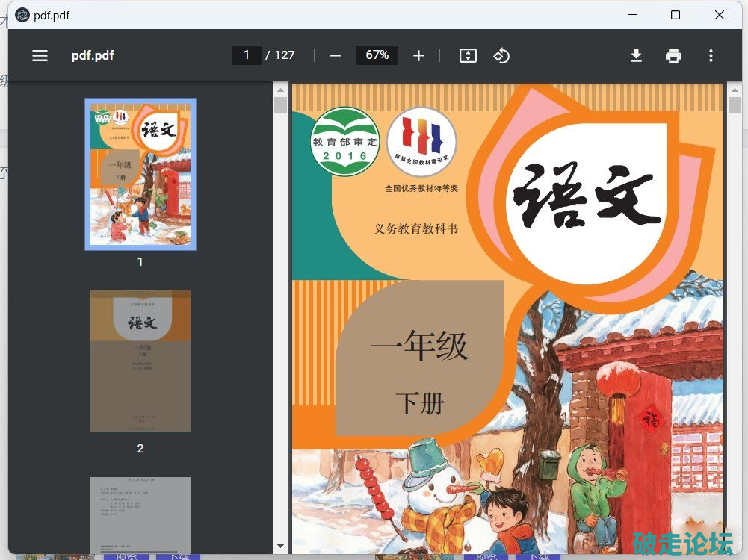
Task: Click the fit to page icon
Action: [x=468, y=55]
